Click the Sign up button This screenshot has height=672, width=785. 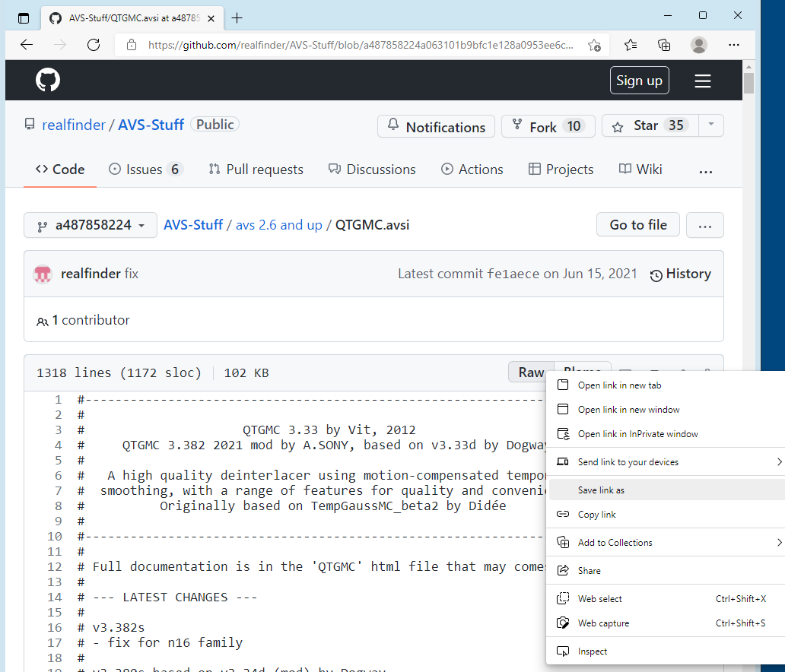tap(639, 81)
